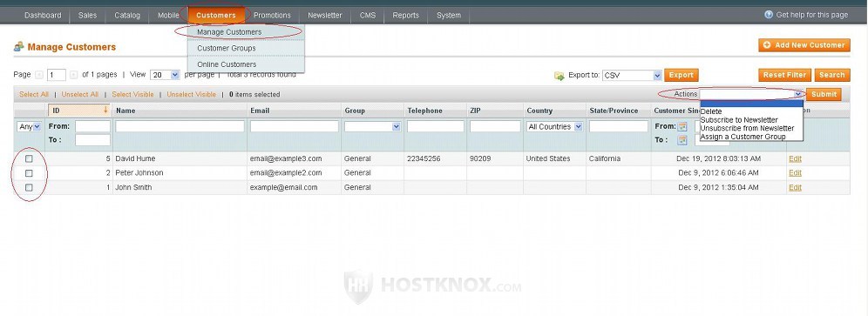Tick the checkbox for Peter Johnson
This screenshot has height=316, width=868.
pyautogui.click(x=30, y=173)
